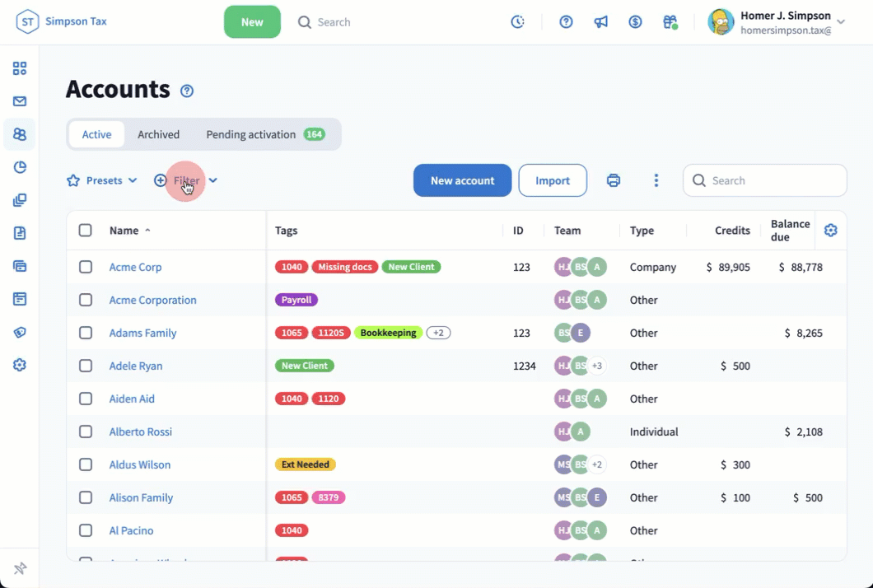Toggle the select-all checkbox in header
The width and height of the screenshot is (873, 588).
point(86,231)
